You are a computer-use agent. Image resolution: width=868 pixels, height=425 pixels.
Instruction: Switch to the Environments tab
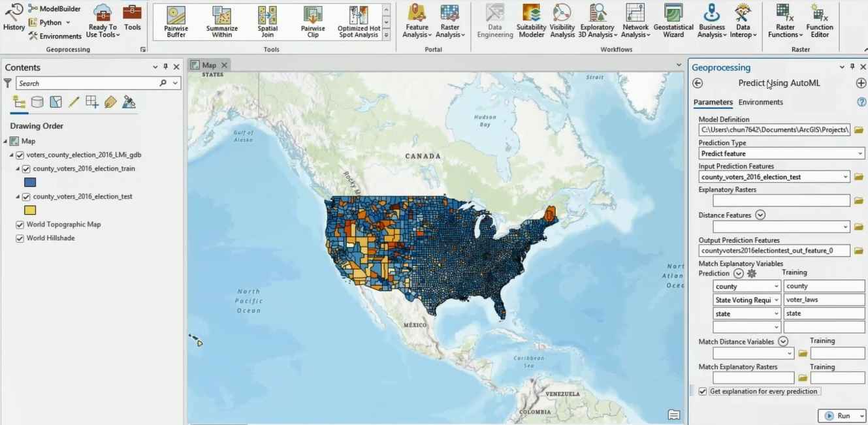pos(760,102)
